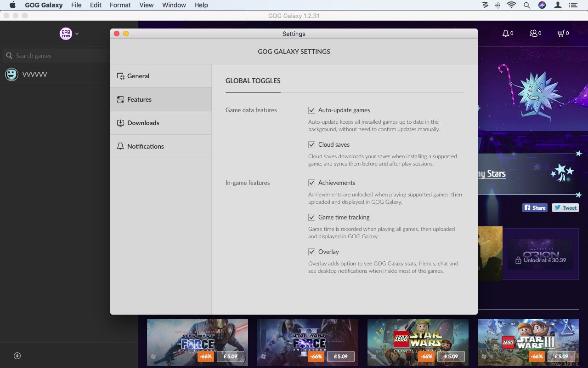This screenshot has height=368, width=588.
Task: Open Notifications settings via its bell icon
Action: tap(120, 146)
